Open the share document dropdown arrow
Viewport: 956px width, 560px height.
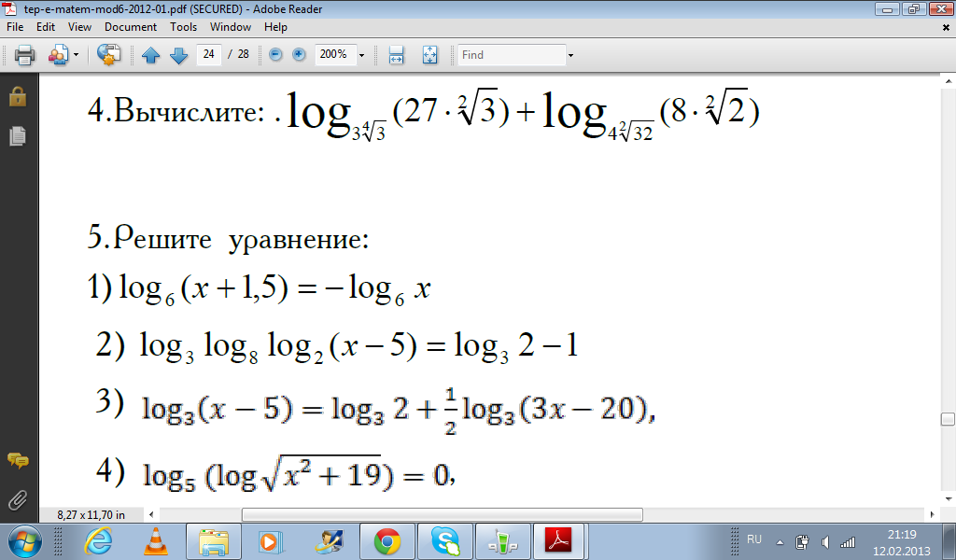point(77,55)
